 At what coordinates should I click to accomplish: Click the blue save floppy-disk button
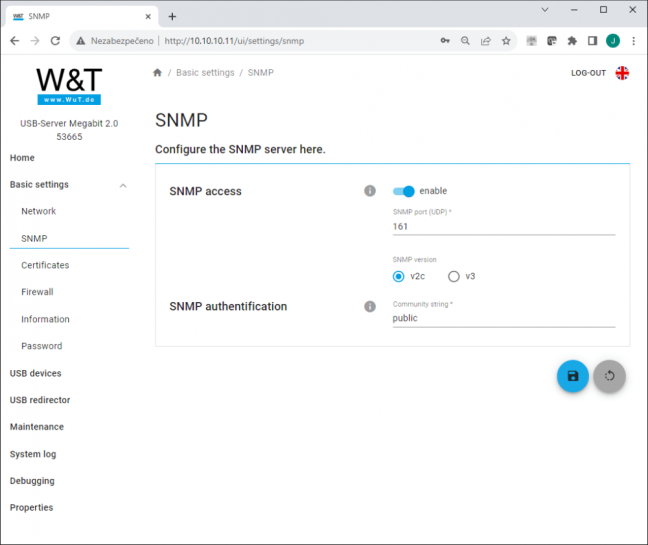point(572,376)
